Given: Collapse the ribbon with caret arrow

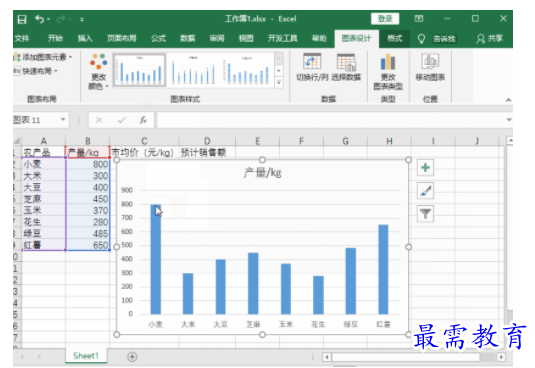Looking at the screenshot, I should click(x=508, y=100).
